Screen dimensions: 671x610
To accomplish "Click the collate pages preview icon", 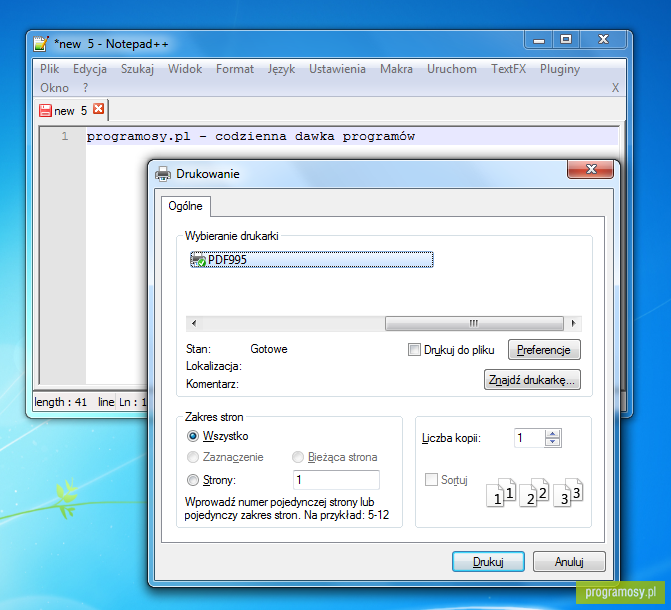I will tap(534, 492).
